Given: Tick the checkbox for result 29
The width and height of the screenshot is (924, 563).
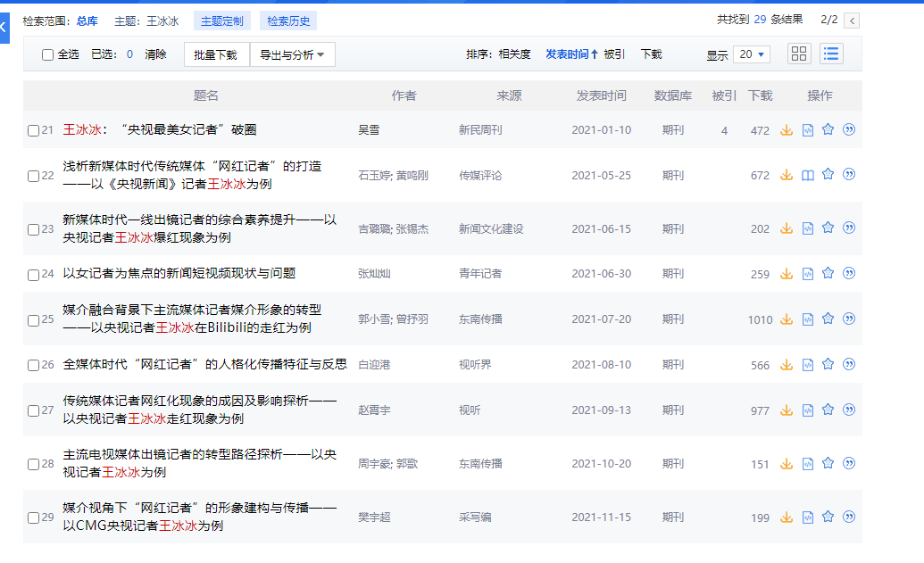Looking at the screenshot, I should click(34, 518).
